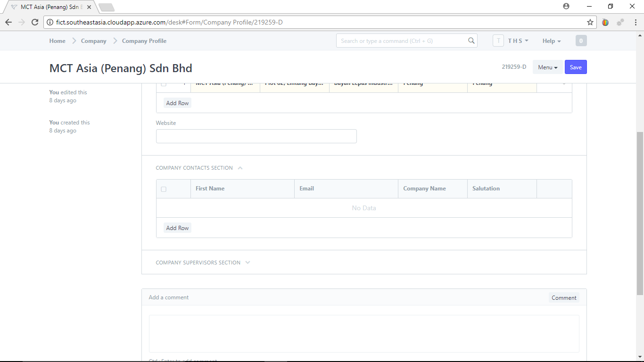The height and width of the screenshot is (362, 644).
Task: Tick select-all checkbox in contacts table
Action: click(x=164, y=189)
